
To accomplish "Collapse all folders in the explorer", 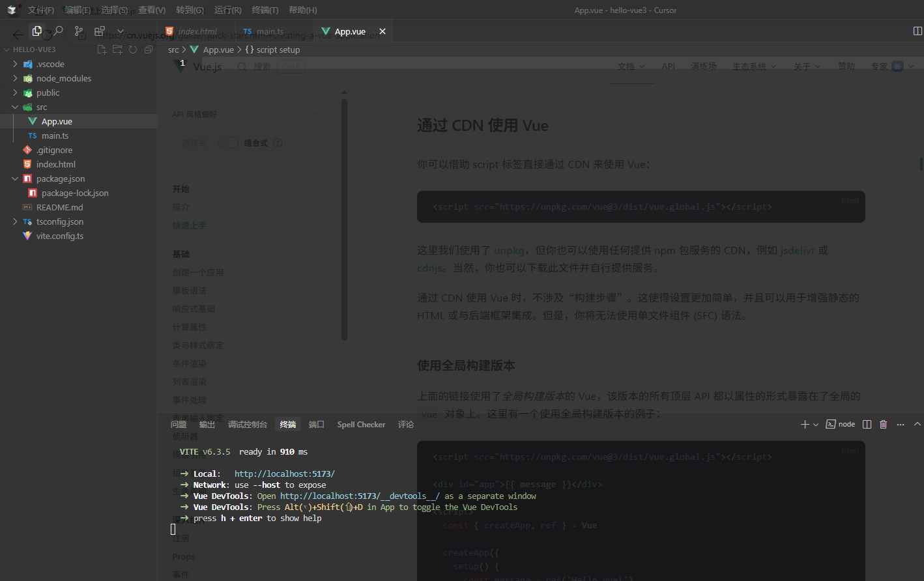I will pyautogui.click(x=149, y=50).
